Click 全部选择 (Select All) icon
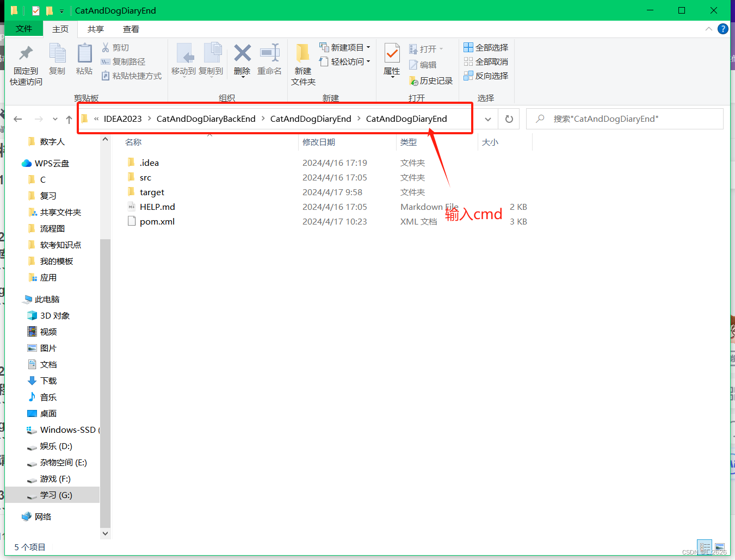 (486, 47)
